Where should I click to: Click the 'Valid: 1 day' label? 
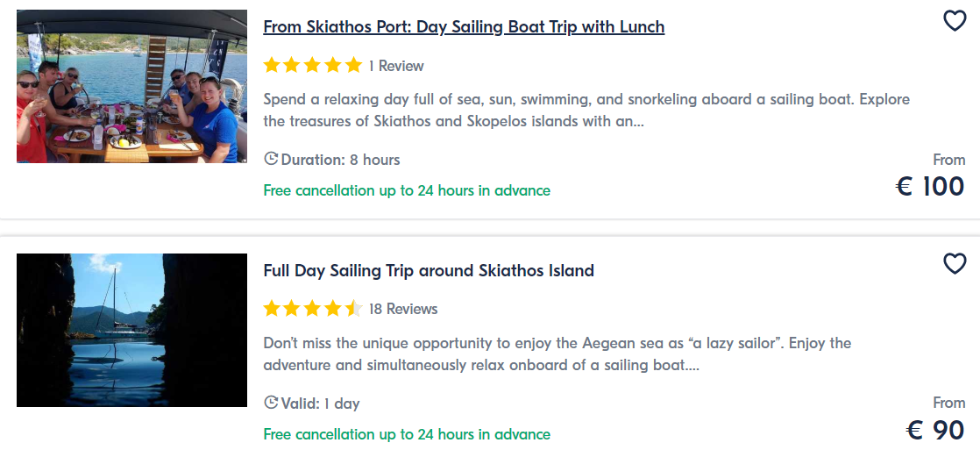pos(321,404)
